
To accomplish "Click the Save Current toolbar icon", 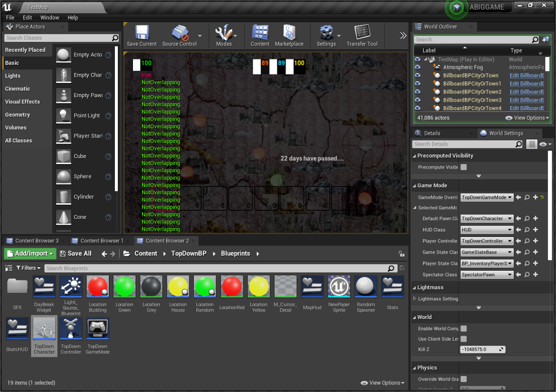I will coord(142,33).
